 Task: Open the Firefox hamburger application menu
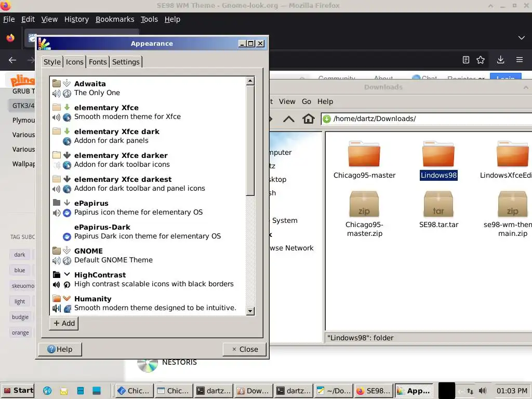520,60
